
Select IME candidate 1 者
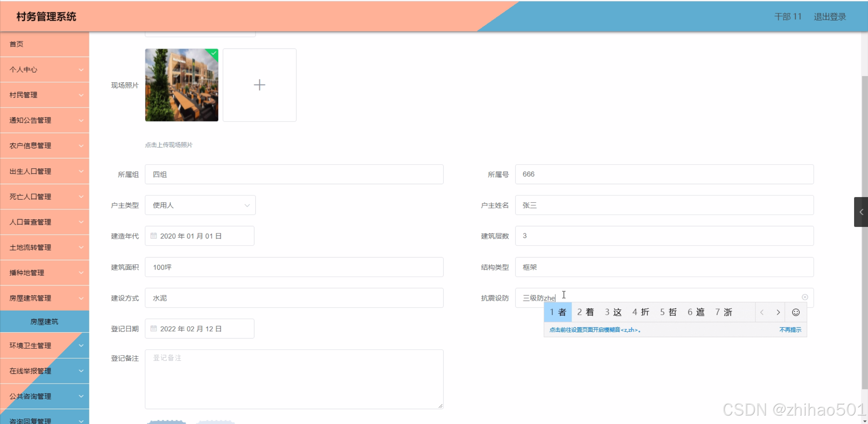click(x=558, y=312)
